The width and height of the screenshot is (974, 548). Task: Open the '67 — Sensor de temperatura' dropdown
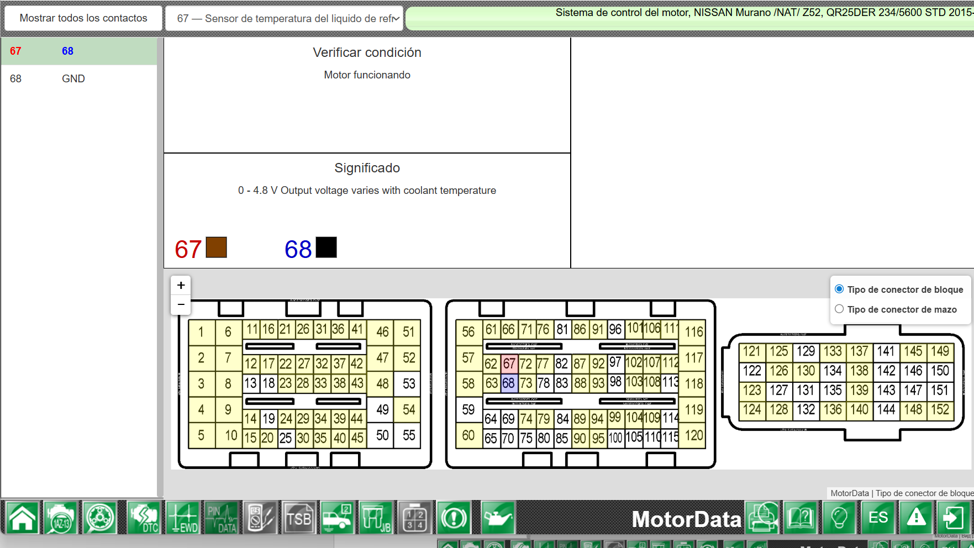pyautogui.click(x=284, y=19)
